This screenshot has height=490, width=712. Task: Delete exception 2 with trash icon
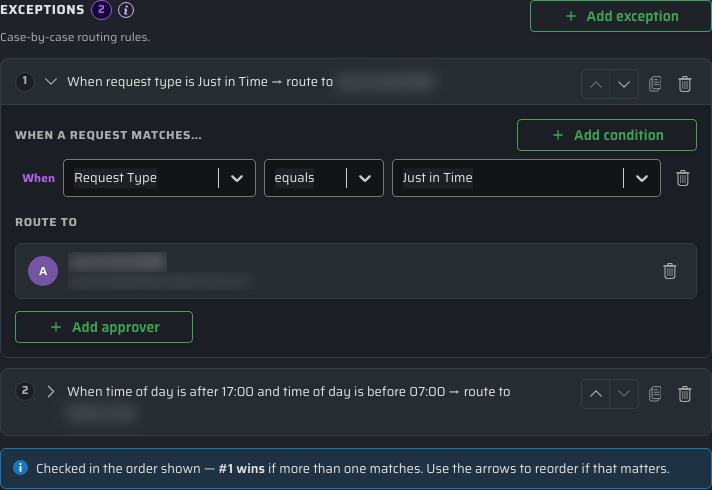(x=685, y=394)
